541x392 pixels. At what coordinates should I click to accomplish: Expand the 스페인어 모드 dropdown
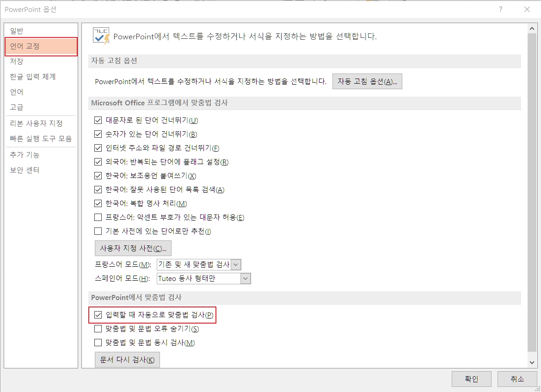coord(246,278)
